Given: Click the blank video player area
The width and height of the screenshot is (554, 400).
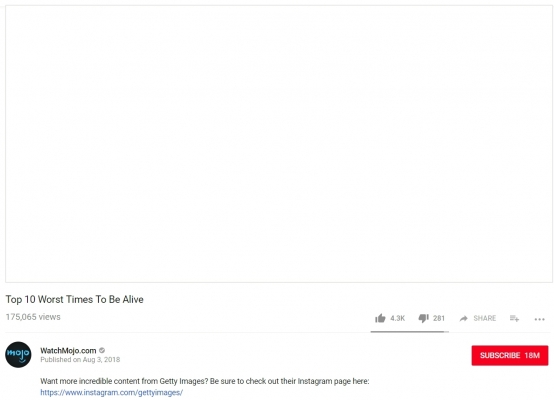Looking at the screenshot, I should pyautogui.click(x=279, y=144).
